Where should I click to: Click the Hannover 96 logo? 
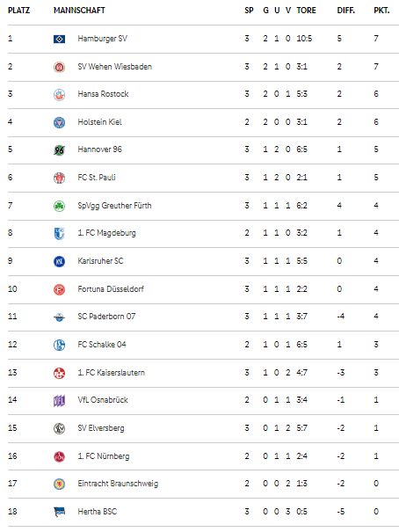click(60, 150)
